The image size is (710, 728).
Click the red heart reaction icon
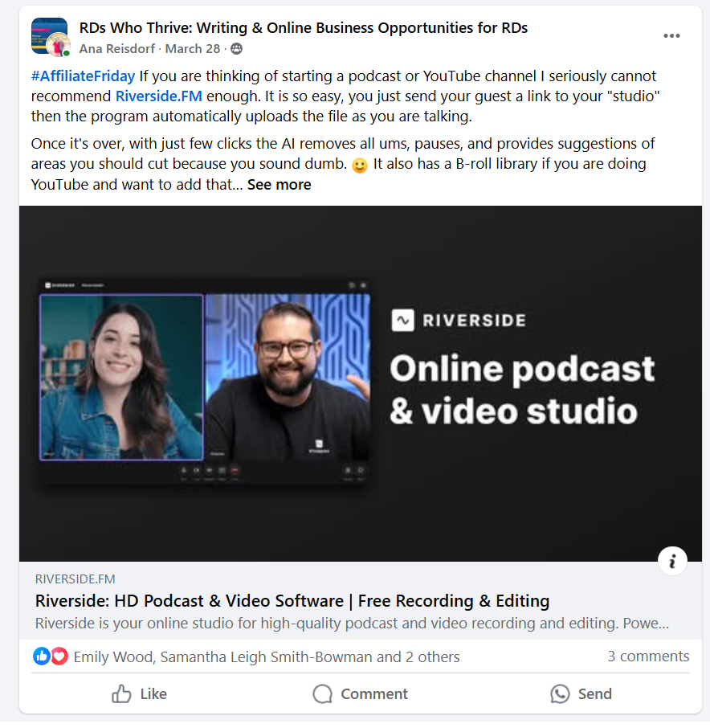coord(59,656)
